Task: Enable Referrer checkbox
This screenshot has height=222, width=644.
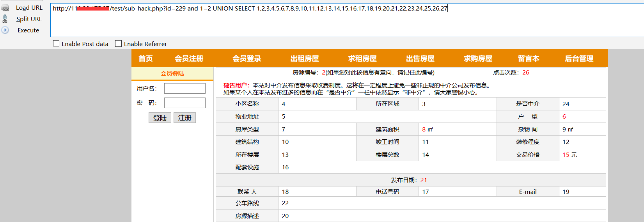Action: [x=118, y=44]
